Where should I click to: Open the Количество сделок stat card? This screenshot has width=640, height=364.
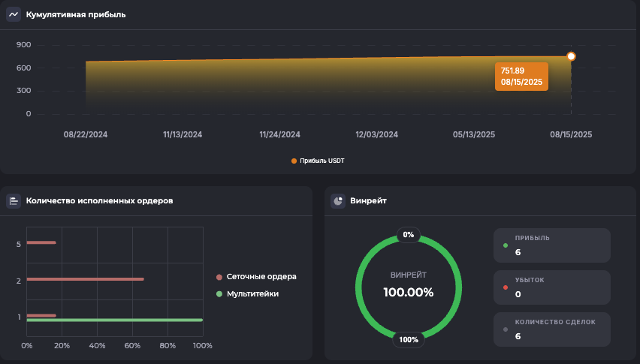(x=551, y=329)
